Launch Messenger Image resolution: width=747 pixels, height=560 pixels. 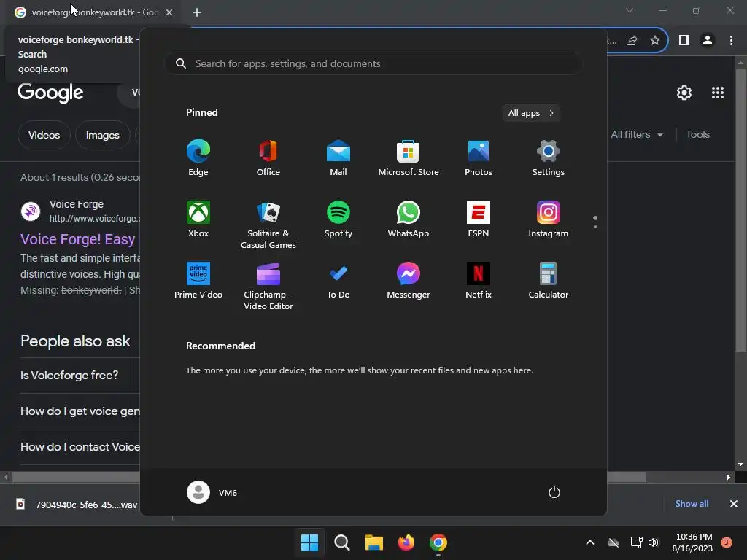(x=409, y=281)
